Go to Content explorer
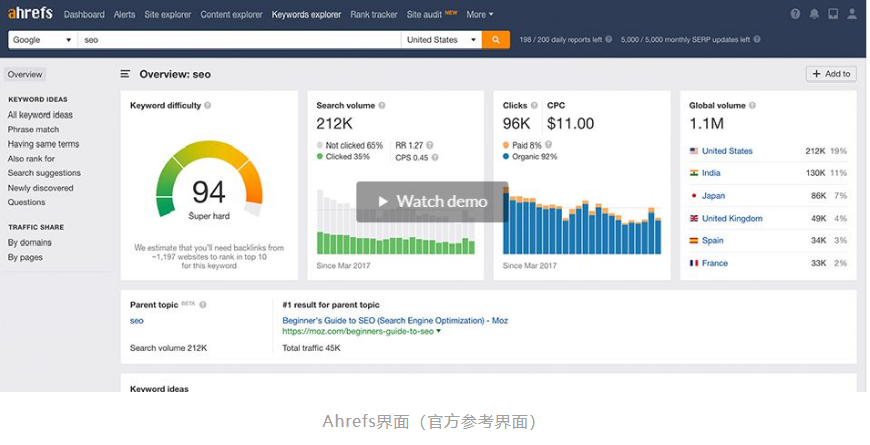870x445 pixels. point(231,15)
